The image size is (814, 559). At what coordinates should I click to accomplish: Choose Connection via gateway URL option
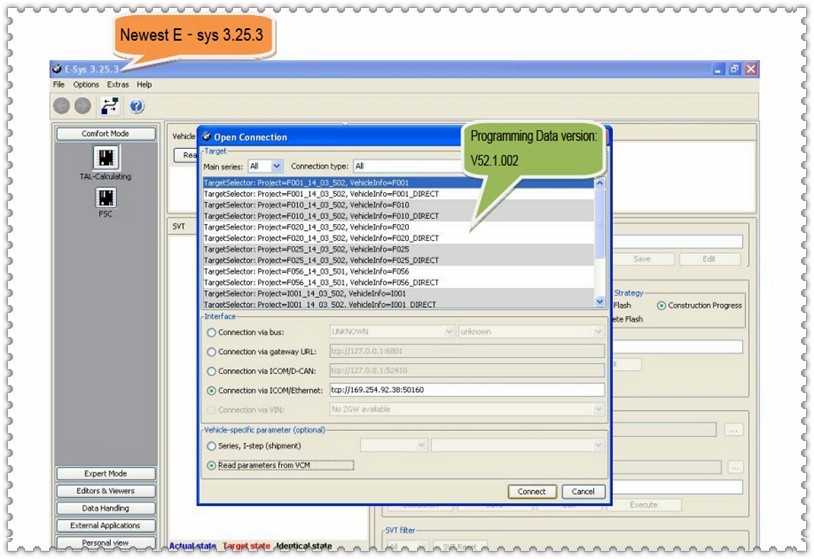tap(210, 352)
